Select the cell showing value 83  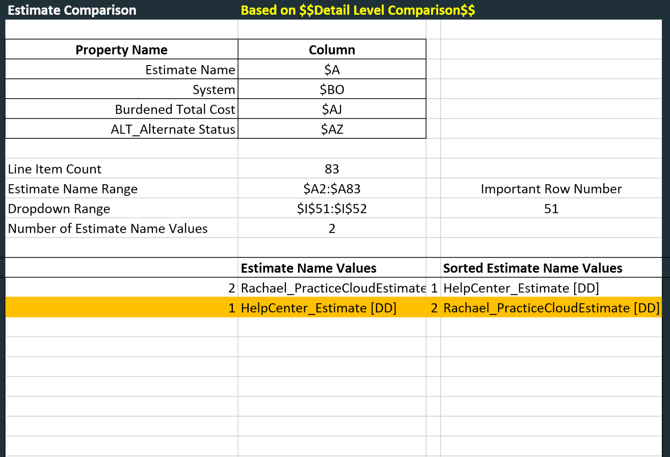pos(332,169)
